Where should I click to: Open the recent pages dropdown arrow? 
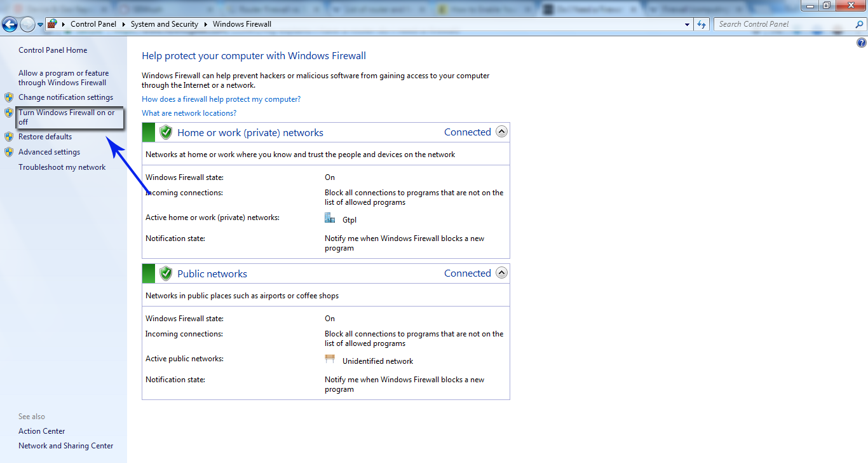tap(40, 25)
